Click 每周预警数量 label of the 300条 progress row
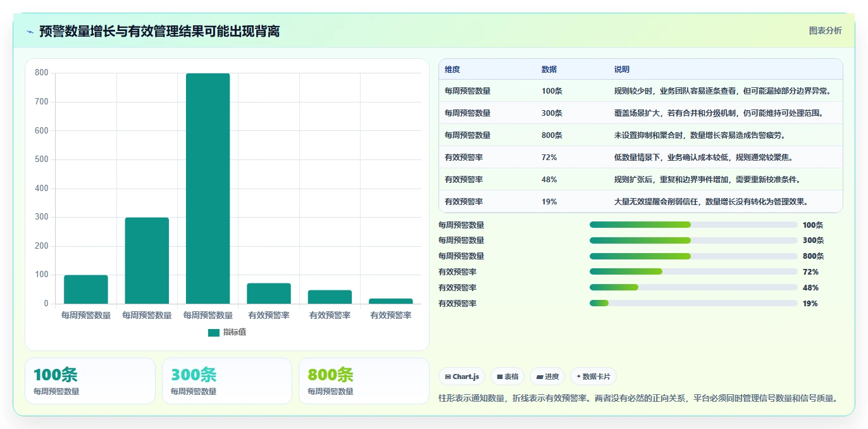This screenshot has width=868, height=429. pos(461,240)
